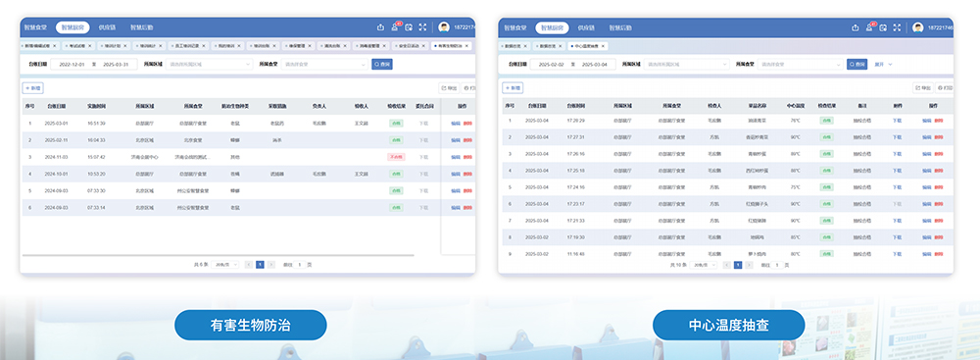Image resolution: width=980 pixels, height=360 pixels.
Task: Click 编辑 for 2024-10-01 row, left window
Action: 455,174
